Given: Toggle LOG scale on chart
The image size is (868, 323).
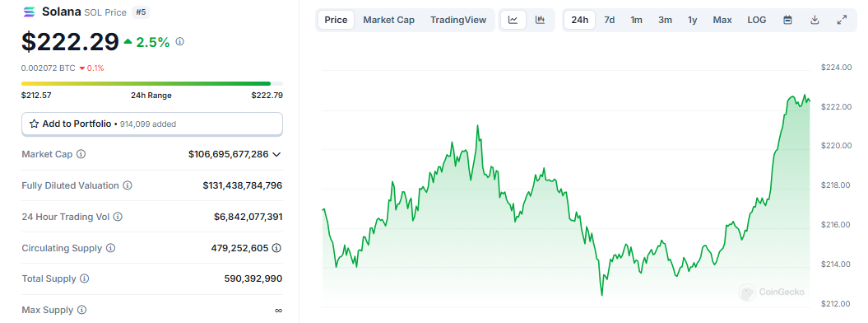Looking at the screenshot, I should coord(757,20).
